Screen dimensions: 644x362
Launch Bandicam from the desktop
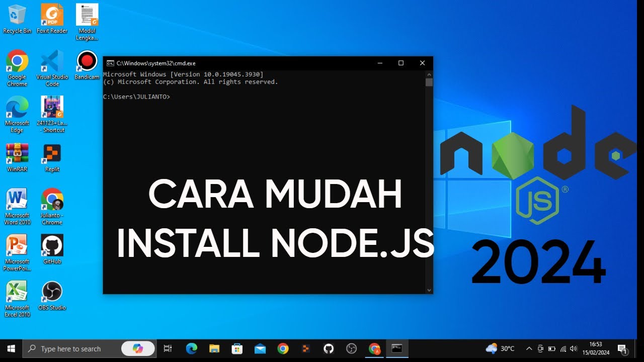pos(87,65)
